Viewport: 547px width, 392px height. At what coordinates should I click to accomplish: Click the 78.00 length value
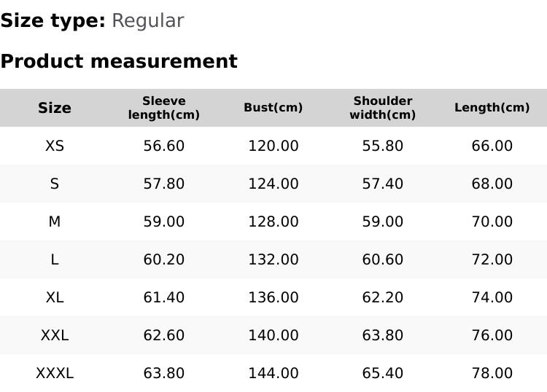click(x=492, y=373)
